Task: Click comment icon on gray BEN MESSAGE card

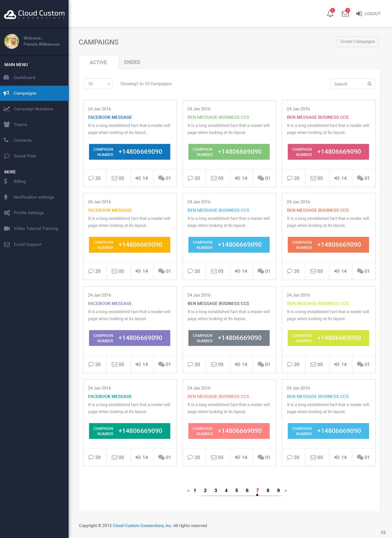Action: coord(190,364)
